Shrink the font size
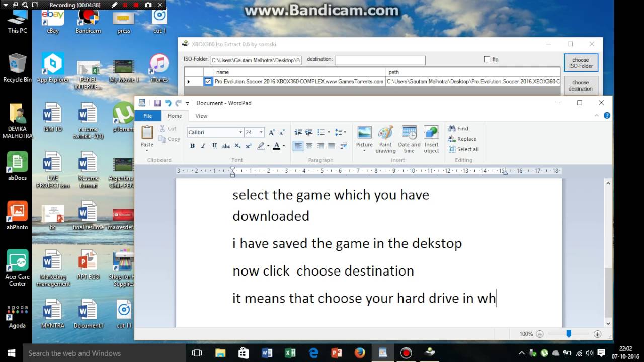Screen dimensions: 644x362 (x=282, y=132)
